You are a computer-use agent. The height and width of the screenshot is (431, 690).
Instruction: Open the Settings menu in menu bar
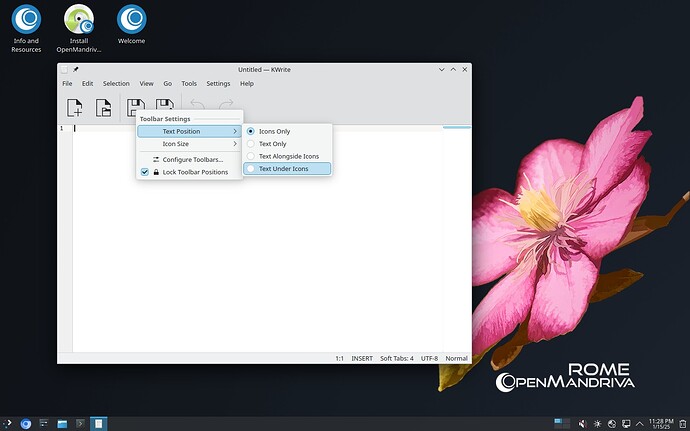click(x=218, y=84)
